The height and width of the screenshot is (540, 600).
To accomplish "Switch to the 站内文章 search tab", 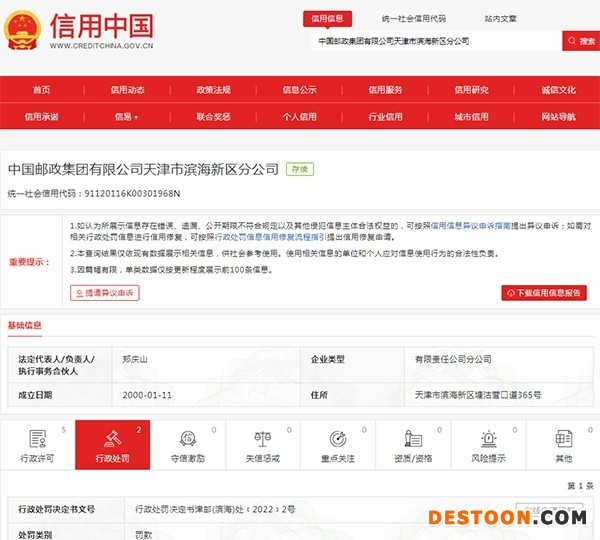I will 501,18.
